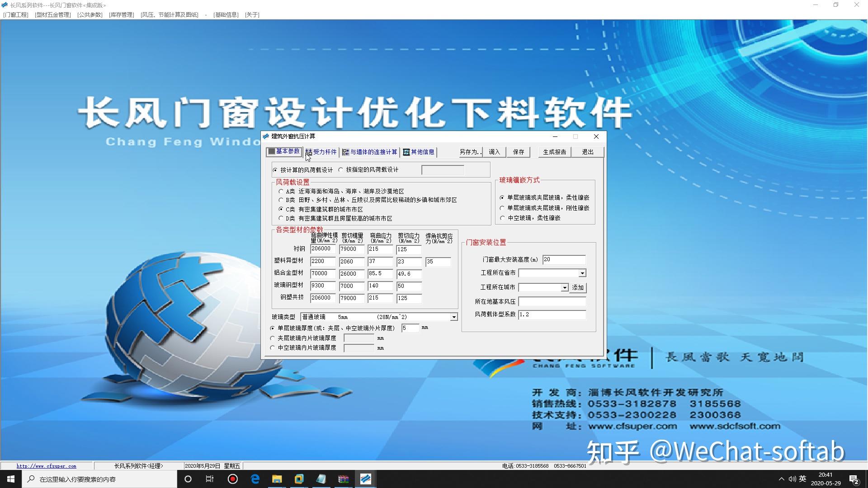This screenshot has width=868, height=488.
Task: Click the maximum installation height field
Action: (564, 259)
